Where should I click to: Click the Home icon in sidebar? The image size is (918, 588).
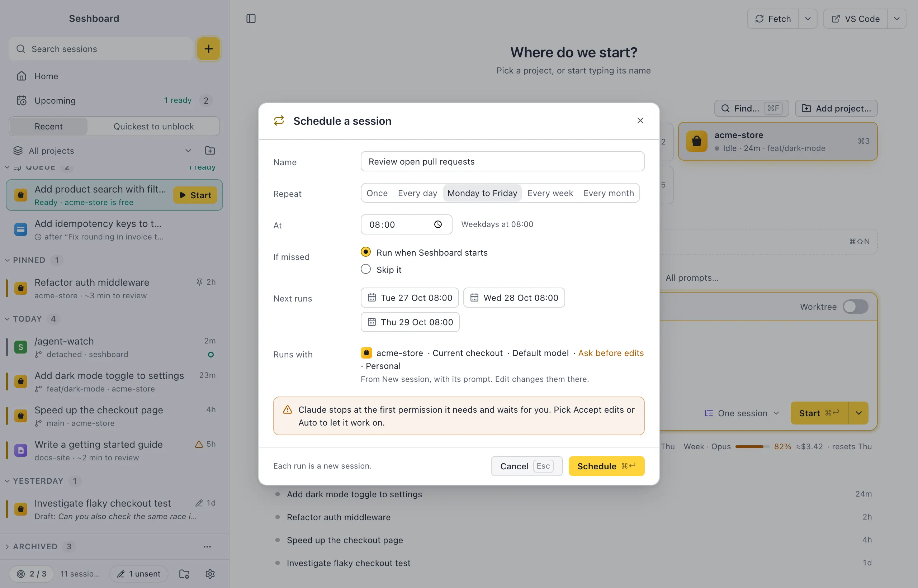pyautogui.click(x=22, y=76)
